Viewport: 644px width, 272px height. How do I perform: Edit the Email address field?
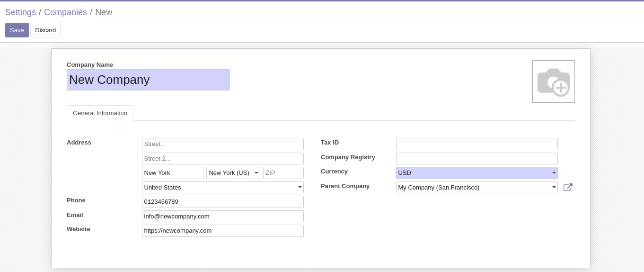click(x=223, y=217)
